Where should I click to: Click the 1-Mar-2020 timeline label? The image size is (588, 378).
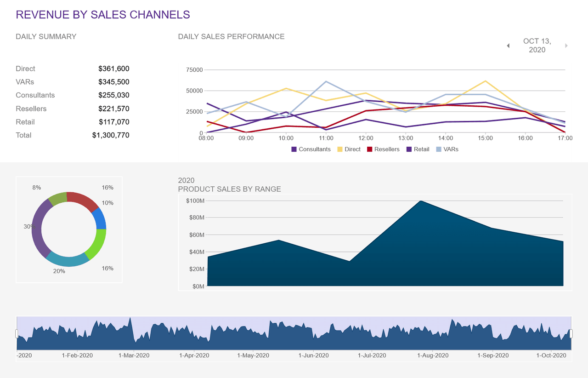click(134, 355)
